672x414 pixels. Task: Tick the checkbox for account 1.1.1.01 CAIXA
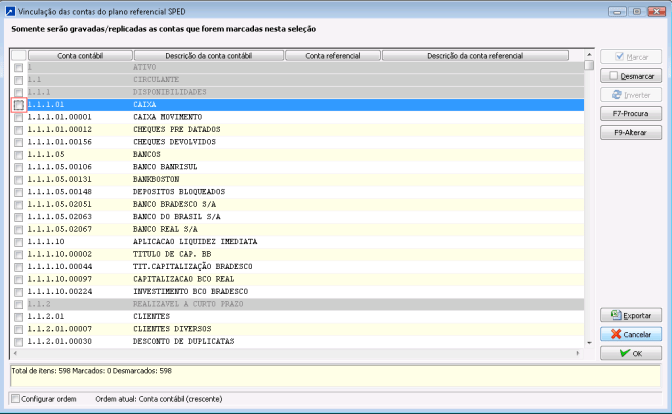18,105
